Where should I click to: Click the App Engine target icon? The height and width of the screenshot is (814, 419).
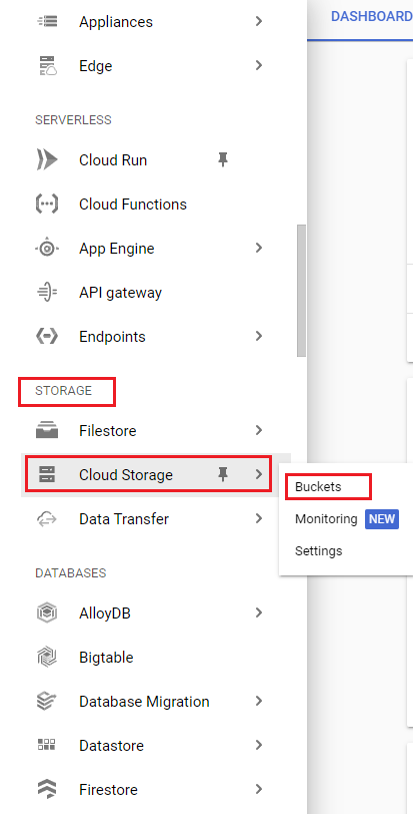pos(47,249)
